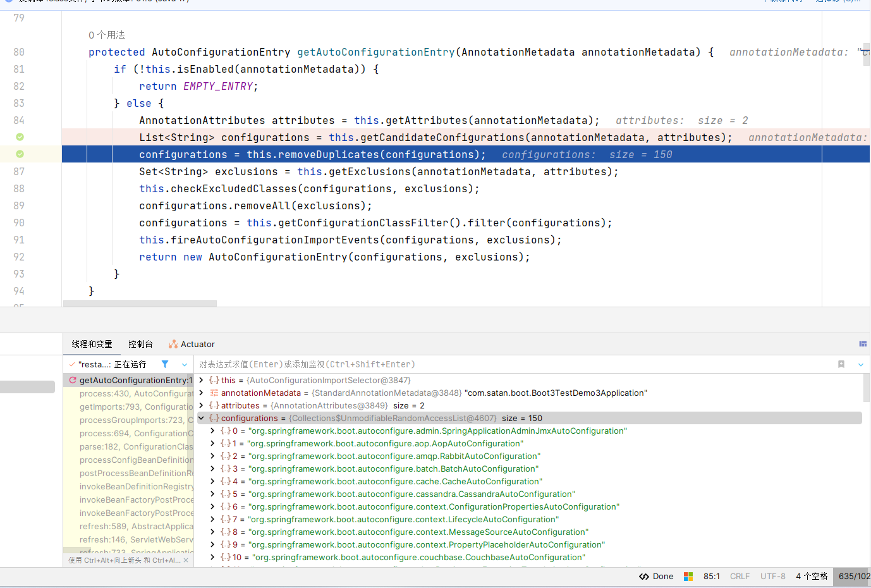Select the refresh:146 ServletWebServ stack frame

128,539
